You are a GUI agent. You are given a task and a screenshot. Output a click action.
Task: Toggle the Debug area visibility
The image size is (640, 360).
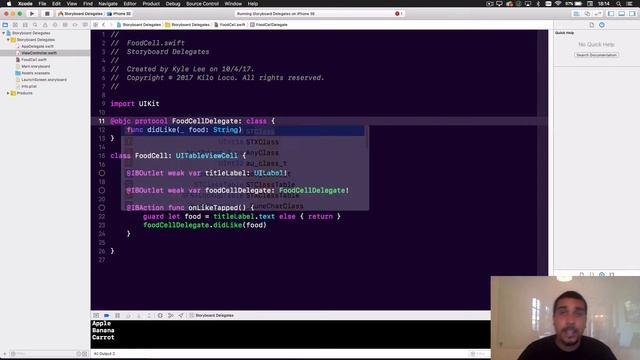click(622, 13)
